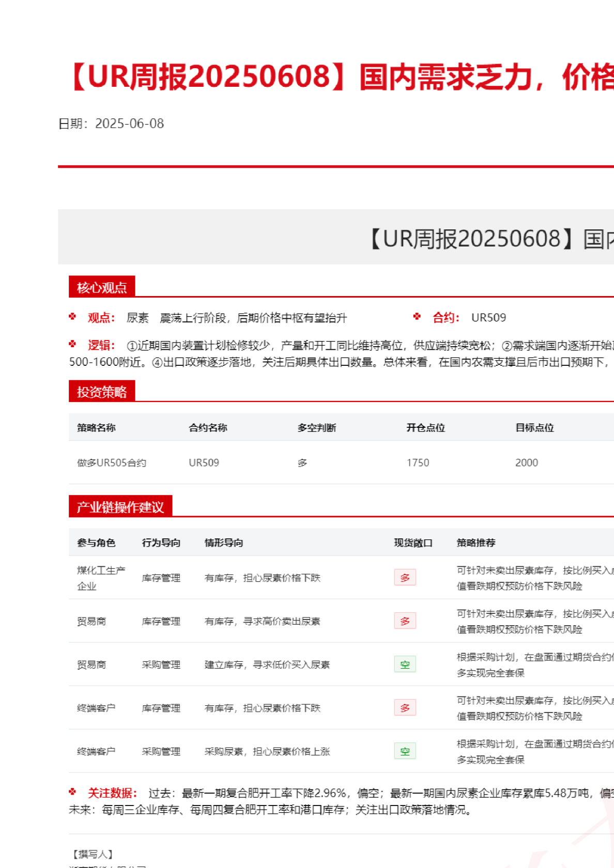614x868 pixels.
Task: Select the 多 badge for 终端客户 库存管理
Action: (405, 708)
